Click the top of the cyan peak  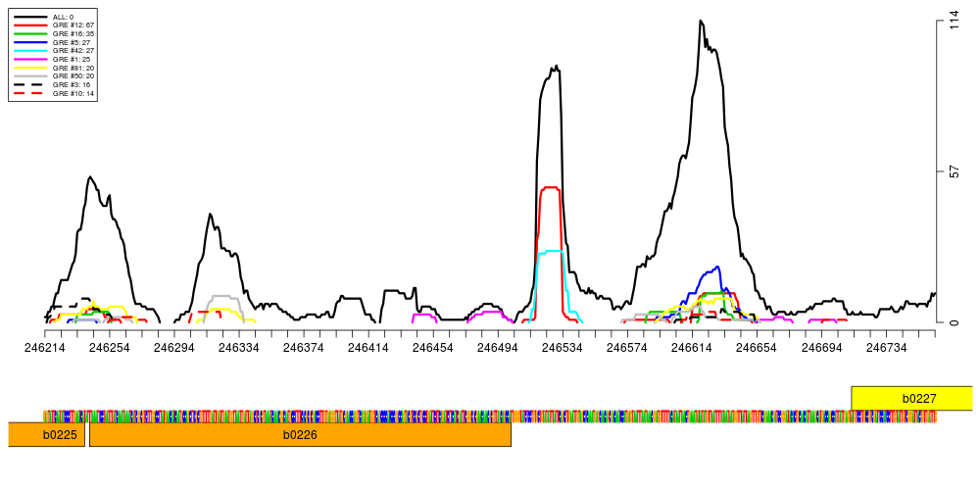point(552,251)
